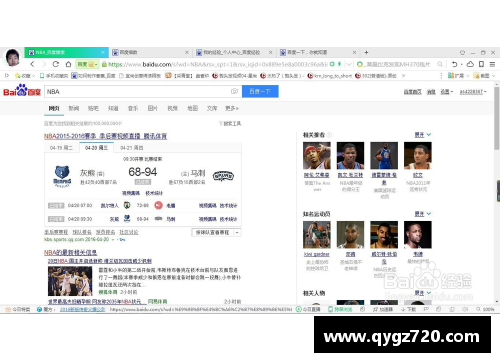Close the NBA_百度搜索 tab
The image size is (500, 362).
pos(103,52)
